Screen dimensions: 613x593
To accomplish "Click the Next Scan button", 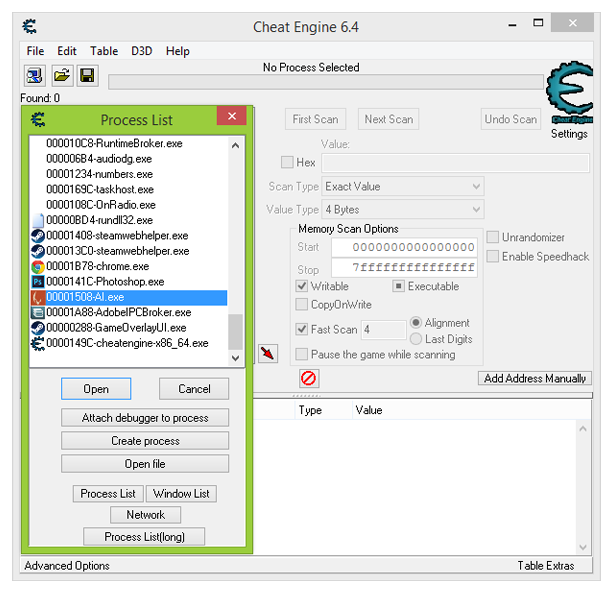I will (x=389, y=119).
